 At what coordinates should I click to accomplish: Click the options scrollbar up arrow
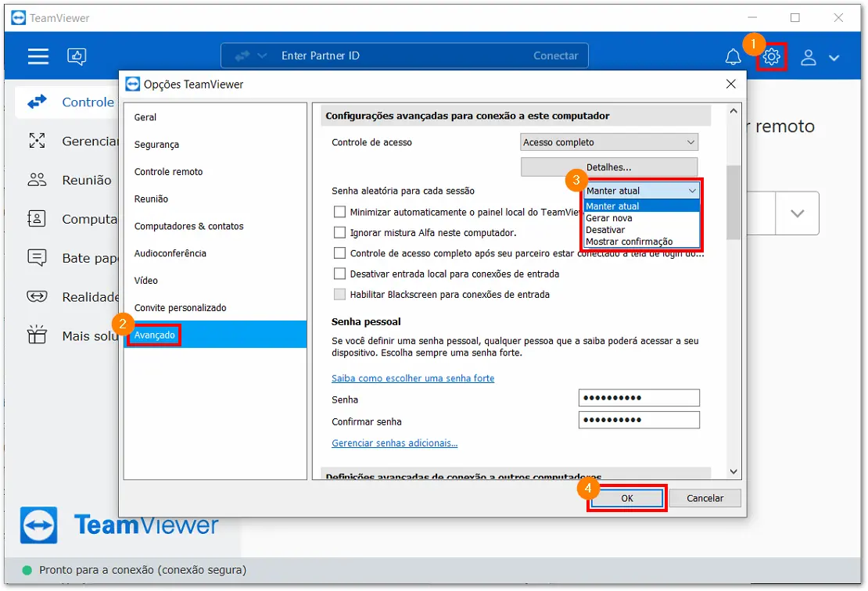pos(733,111)
